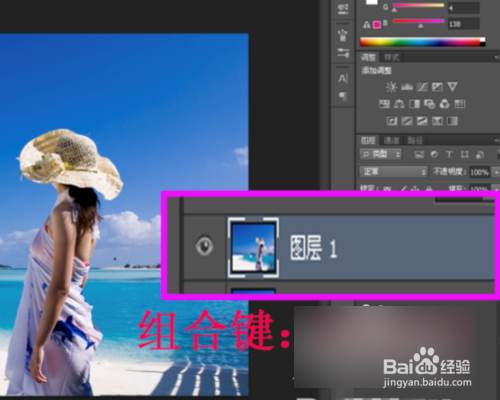The width and height of the screenshot is (500, 400).
Task: Select the 图层 1 layer thumbnail
Action: (x=253, y=247)
